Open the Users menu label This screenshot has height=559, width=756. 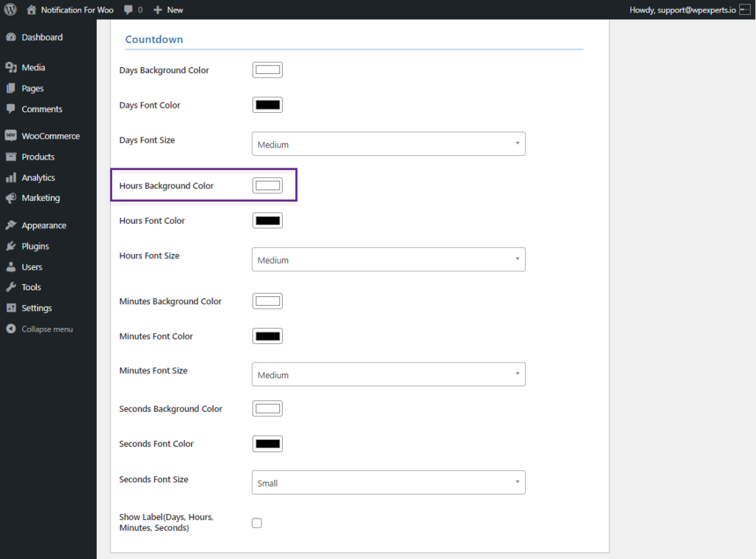(32, 267)
